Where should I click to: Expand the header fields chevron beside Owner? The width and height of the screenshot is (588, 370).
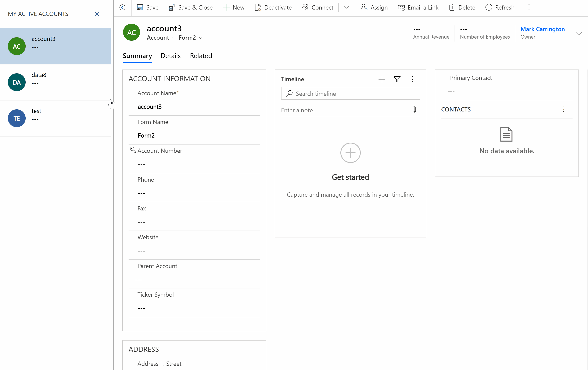(579, 33)
